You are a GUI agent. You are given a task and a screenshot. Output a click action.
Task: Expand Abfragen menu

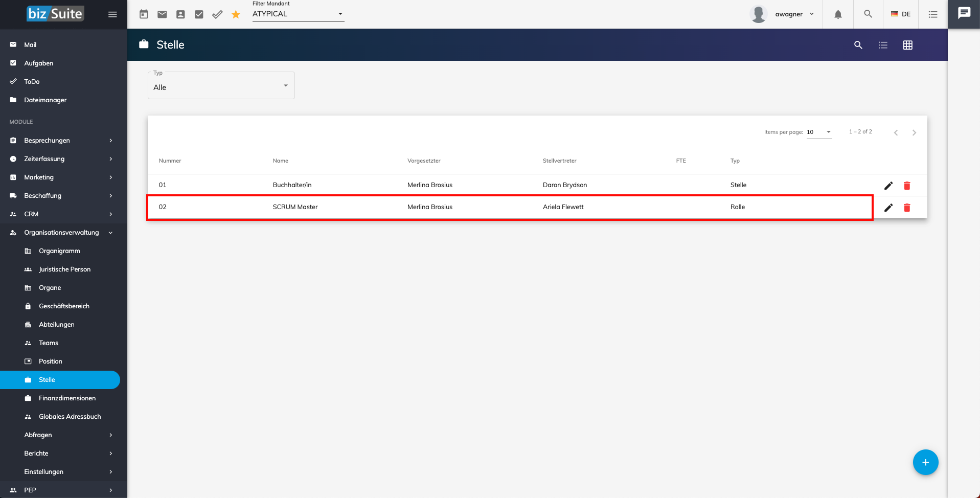click(63, 435)
